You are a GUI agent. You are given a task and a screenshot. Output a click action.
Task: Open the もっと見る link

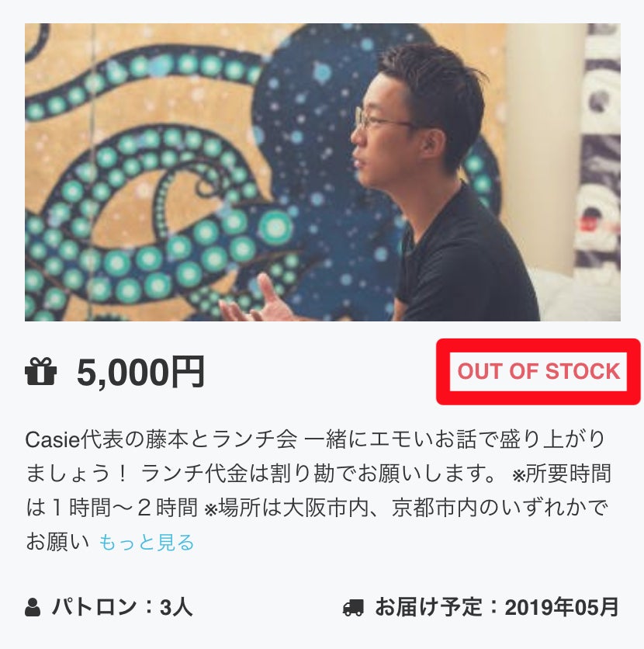pos(147,542)
